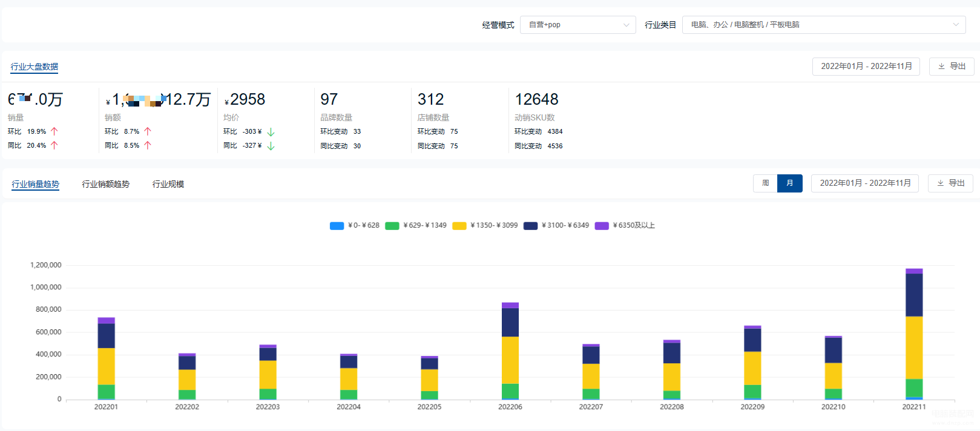Select the 行业销量趋势 tab
Image resolution: width=980 pixels, height=431 pixels.
(x=36, y=184)
